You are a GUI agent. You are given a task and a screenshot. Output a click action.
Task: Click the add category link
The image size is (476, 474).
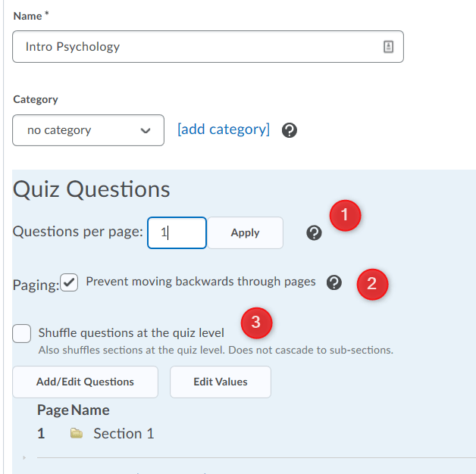tap(224, 129)
